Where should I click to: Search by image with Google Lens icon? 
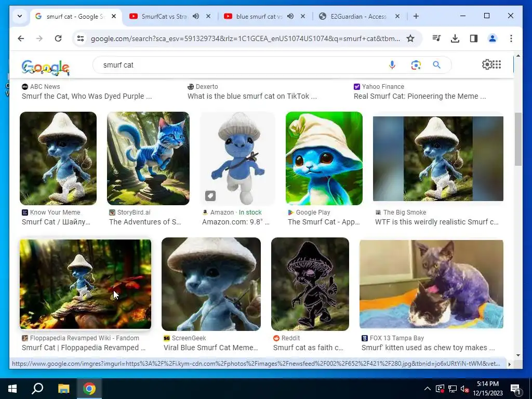(416, 65)
